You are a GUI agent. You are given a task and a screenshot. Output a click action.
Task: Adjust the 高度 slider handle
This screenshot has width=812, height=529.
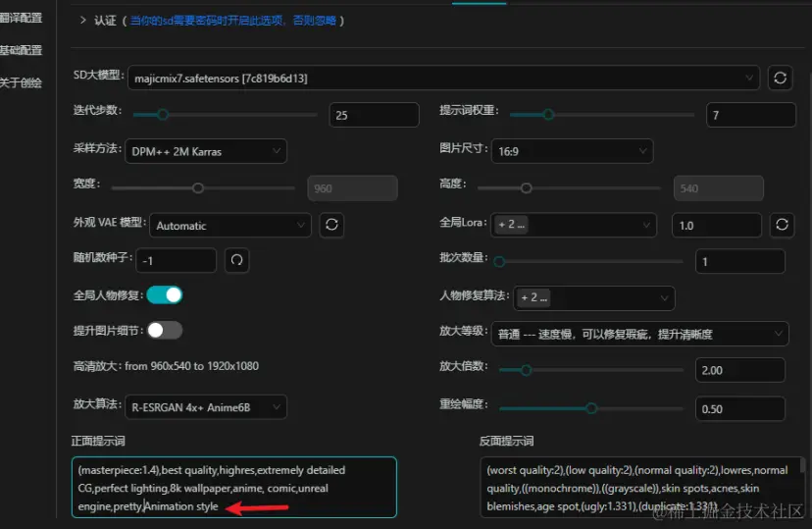[x=527, y=187]
